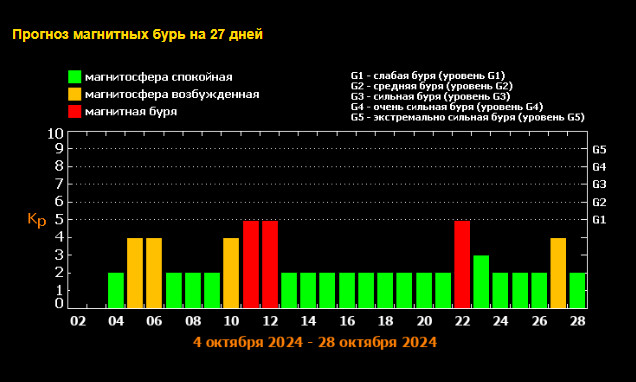Click the G1 level label on right axis
636x382 pixels.
pyautogui.click(x=599, y=220)
